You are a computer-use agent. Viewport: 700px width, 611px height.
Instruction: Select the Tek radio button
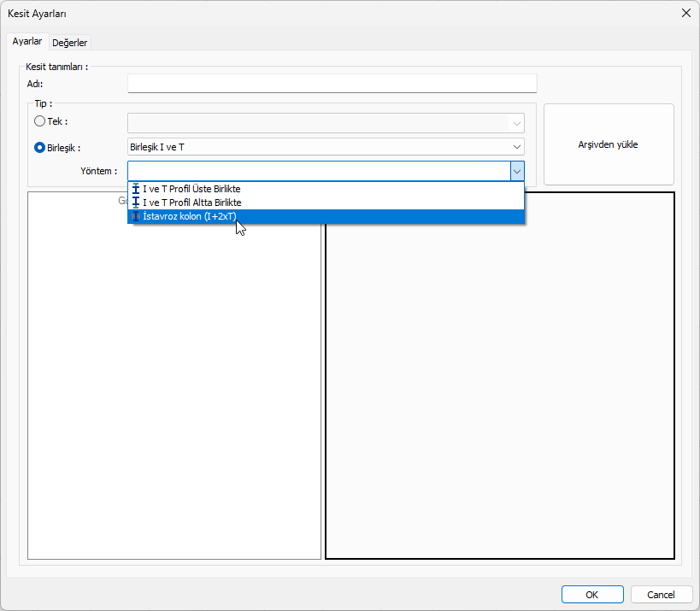click(39, 121)
